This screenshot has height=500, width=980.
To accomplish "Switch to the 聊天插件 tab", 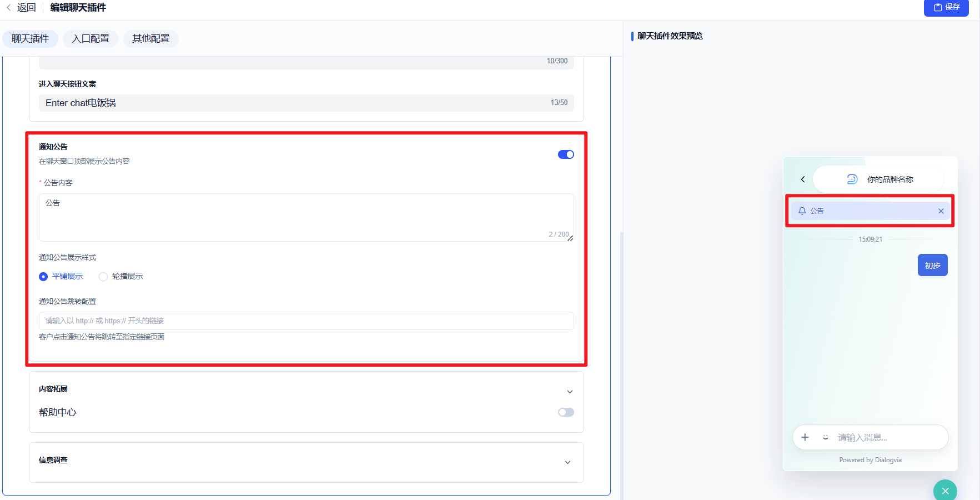I will pyautogui.click(x=31, y=39).
